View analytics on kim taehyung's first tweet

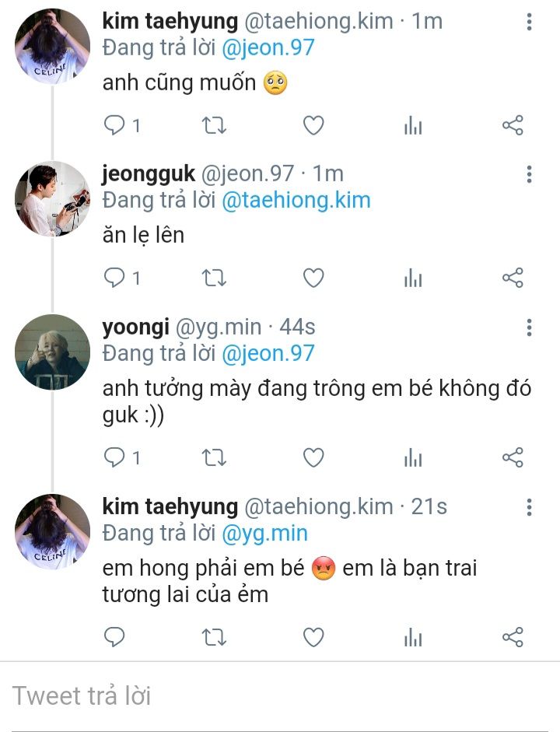[413, 125]
